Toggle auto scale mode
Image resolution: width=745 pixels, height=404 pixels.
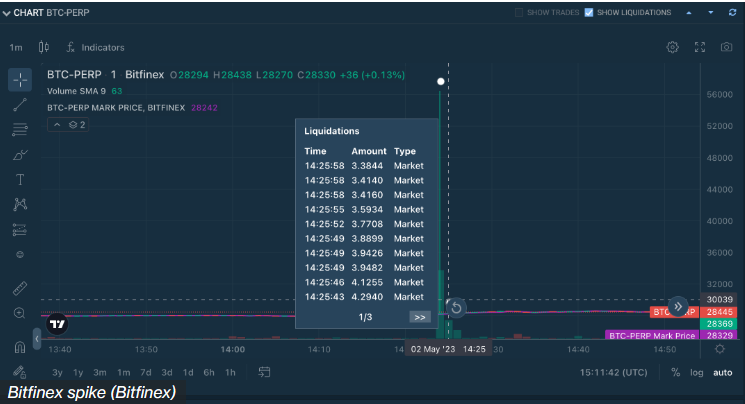(x=723, y=373)
